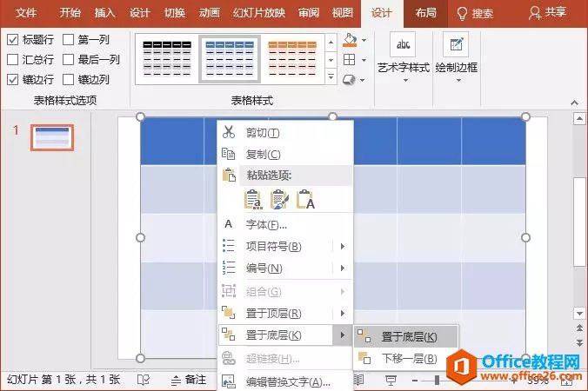
Task: Switch to the 插入 tab
Action: 104,13
